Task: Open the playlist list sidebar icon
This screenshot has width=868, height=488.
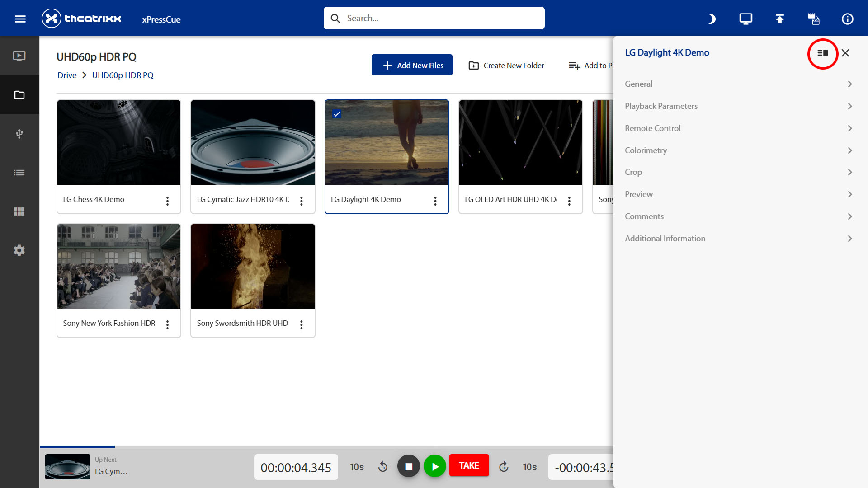Action: 19,173
